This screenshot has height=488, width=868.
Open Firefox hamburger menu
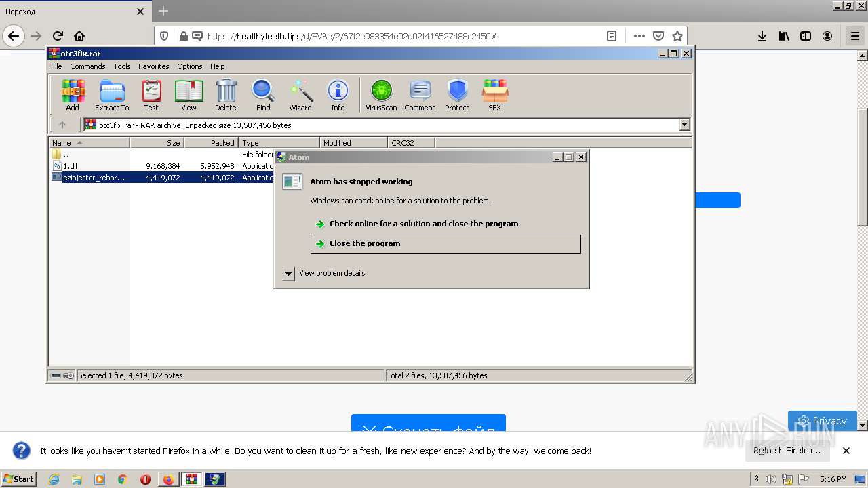pos(854,36)
